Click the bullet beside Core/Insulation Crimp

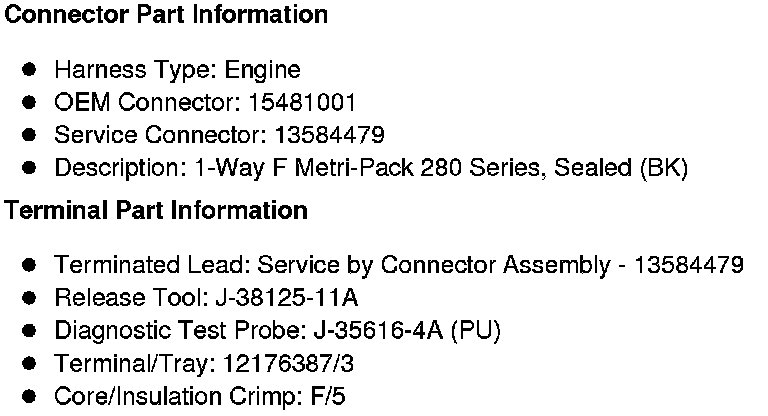[x=29, y=396]
